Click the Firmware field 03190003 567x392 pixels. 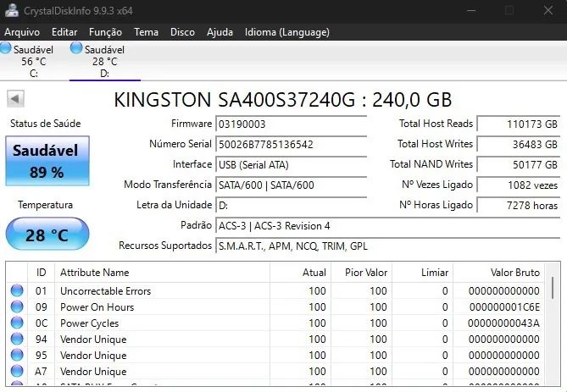[x=291, y=124]
